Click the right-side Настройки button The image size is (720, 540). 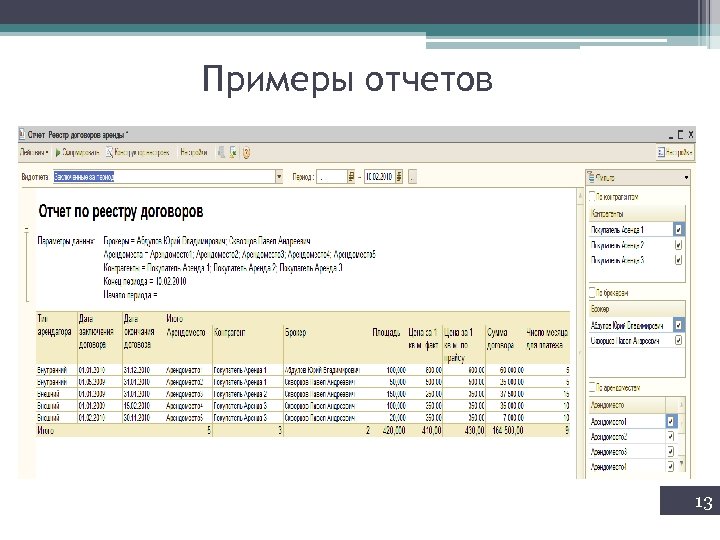675,152
